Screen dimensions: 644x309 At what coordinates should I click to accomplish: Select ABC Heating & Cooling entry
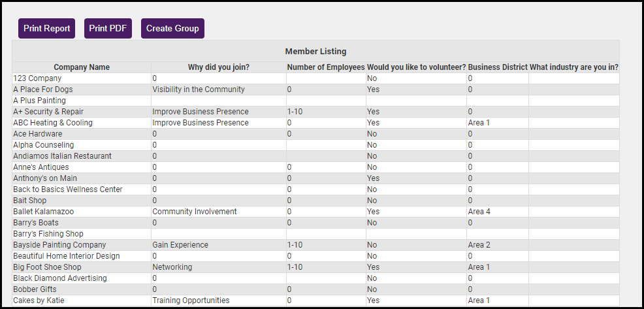(53, 123)
